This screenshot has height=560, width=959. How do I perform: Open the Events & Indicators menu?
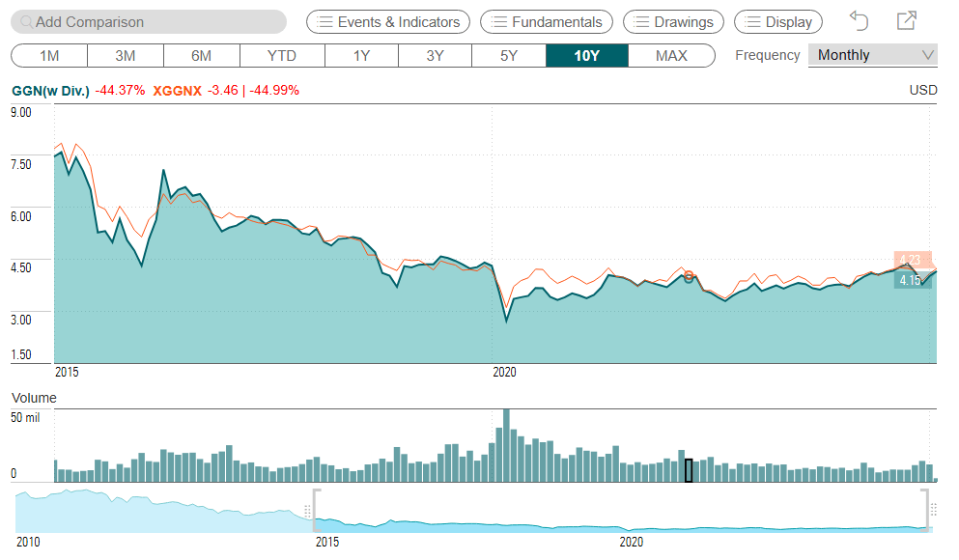[387, 21]
